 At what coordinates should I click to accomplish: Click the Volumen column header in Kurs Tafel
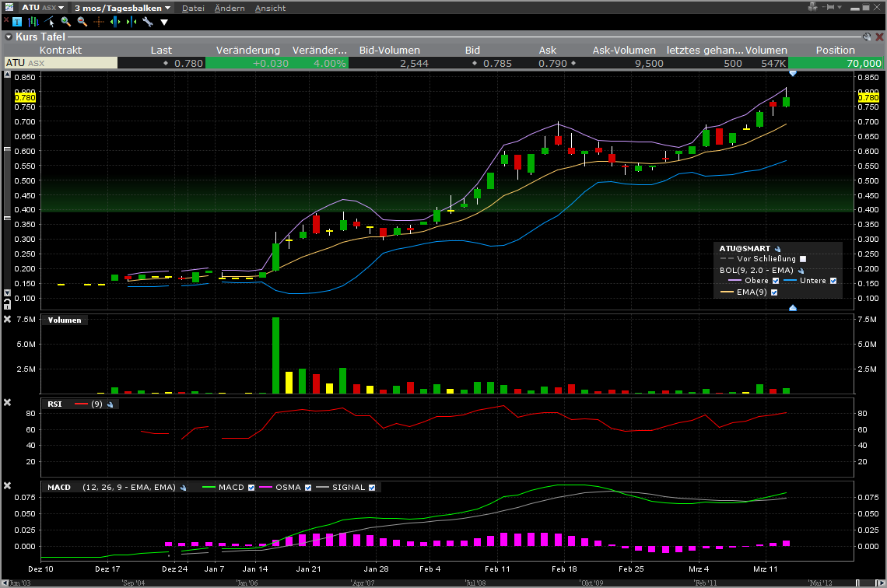(x=766, y=50)
